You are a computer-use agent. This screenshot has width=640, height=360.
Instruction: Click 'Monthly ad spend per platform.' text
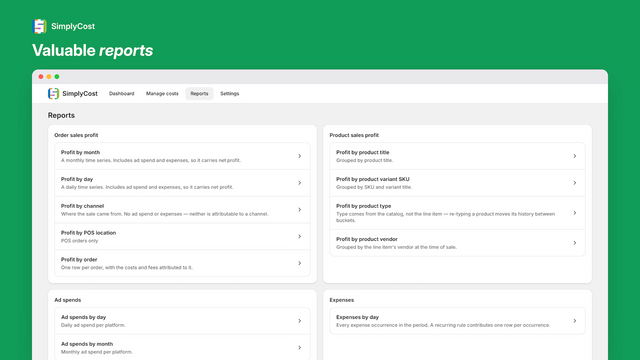(97, 352)
